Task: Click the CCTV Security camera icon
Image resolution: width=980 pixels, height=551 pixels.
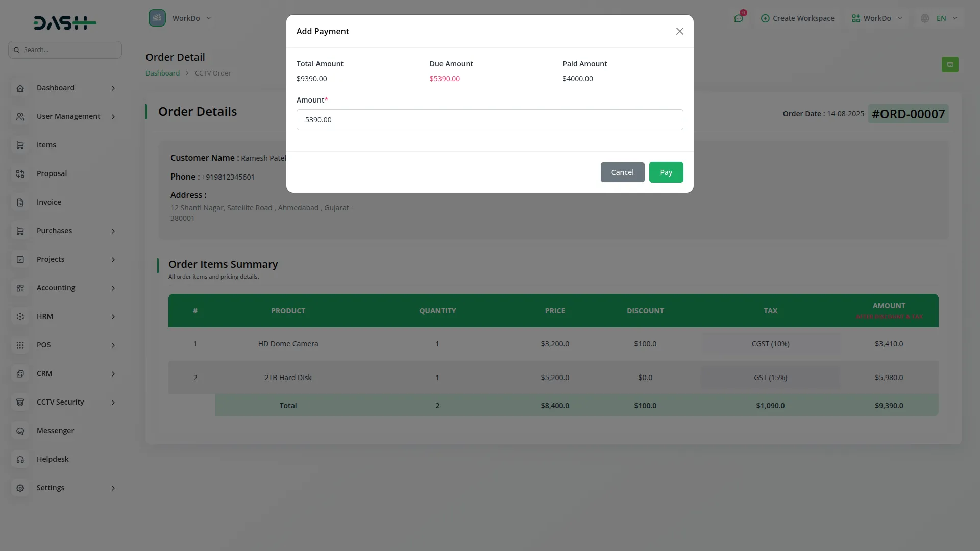Action: click(20, 403)
